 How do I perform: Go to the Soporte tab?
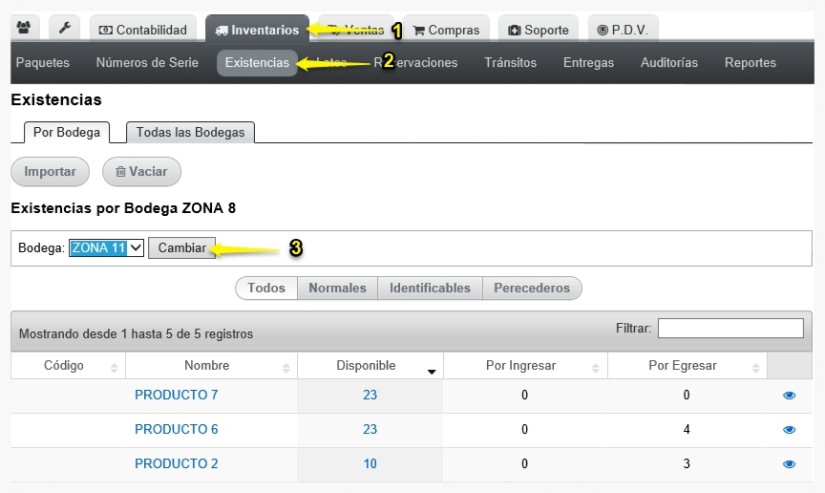[x=539, y=29]
